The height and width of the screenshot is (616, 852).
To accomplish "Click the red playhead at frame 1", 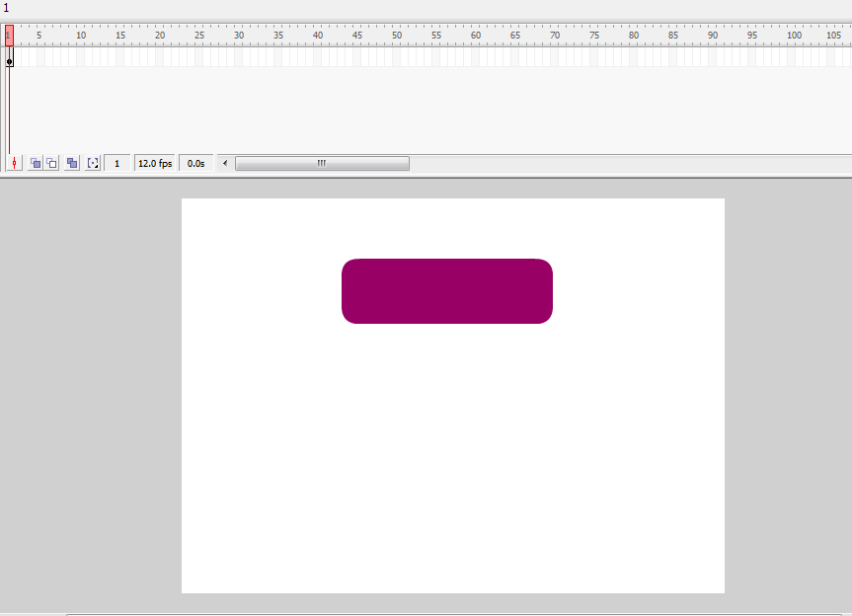I will [9, 35].
